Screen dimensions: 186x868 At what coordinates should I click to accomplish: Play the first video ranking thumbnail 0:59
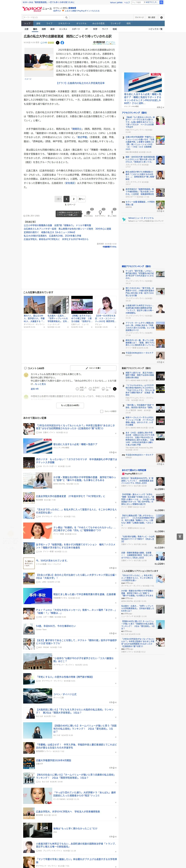click(160, 376)
